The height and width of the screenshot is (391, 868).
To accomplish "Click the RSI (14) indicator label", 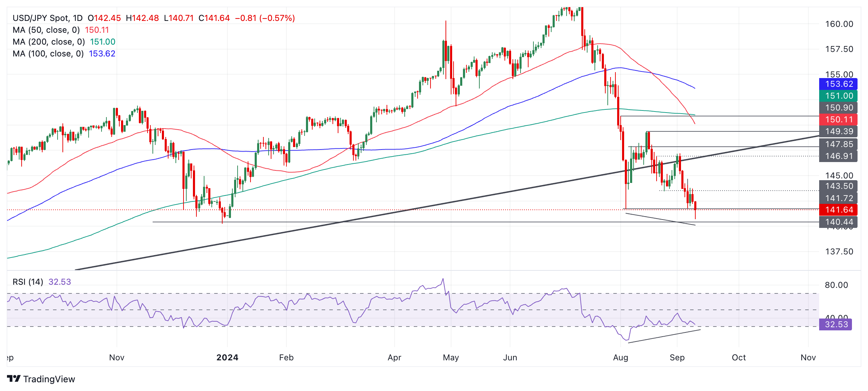I will (28, 282).
